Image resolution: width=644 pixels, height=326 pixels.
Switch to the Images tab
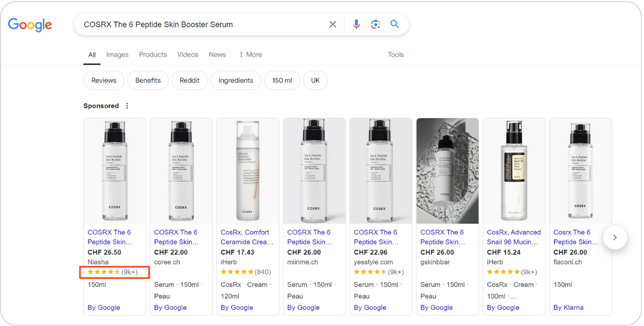click(x=117, y=55)
